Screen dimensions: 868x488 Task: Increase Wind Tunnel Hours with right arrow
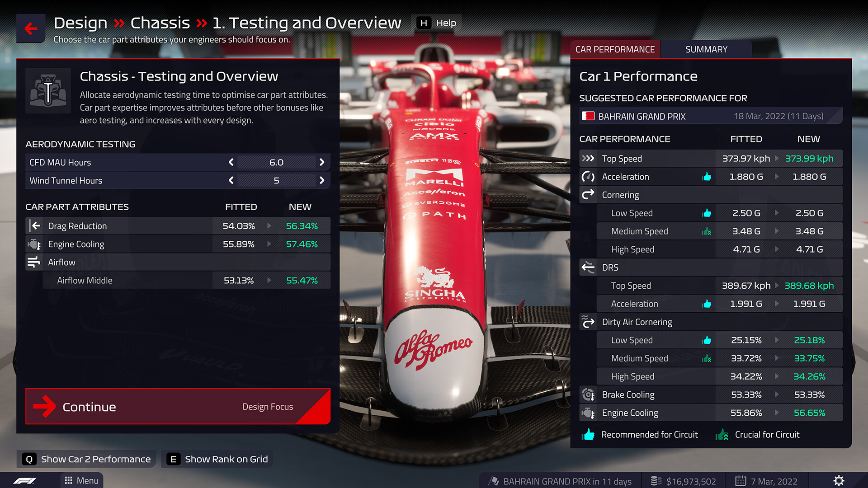click(322, 180)
